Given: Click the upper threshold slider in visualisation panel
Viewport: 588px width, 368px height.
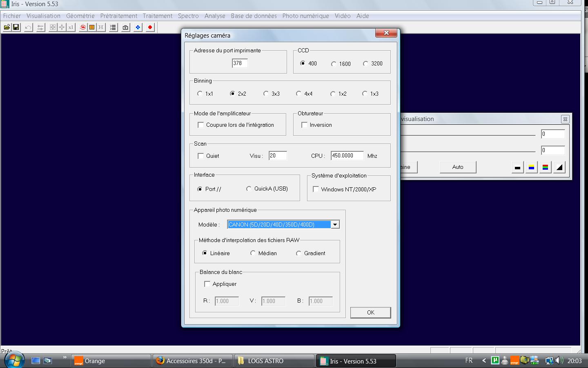Looking at the screenshot, I should 468,135.
